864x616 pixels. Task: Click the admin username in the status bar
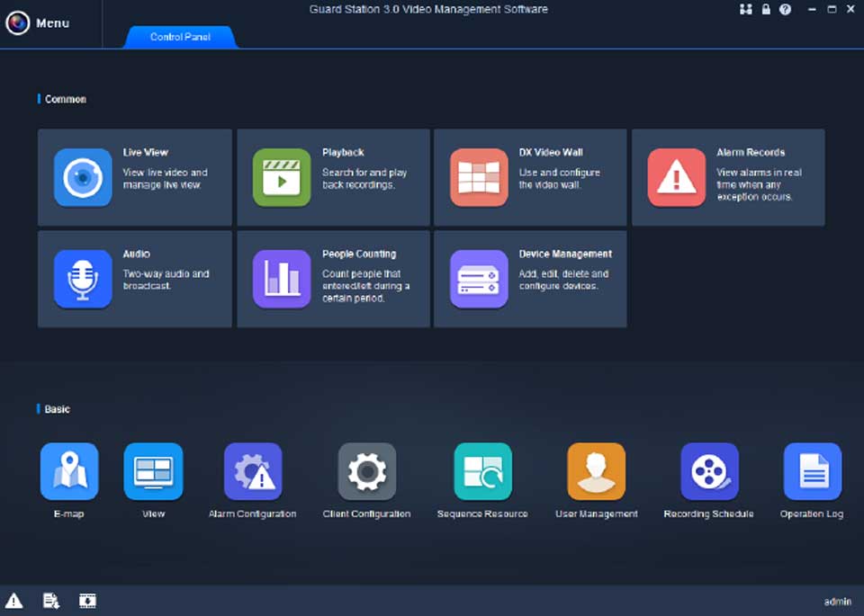coord(838,602)
